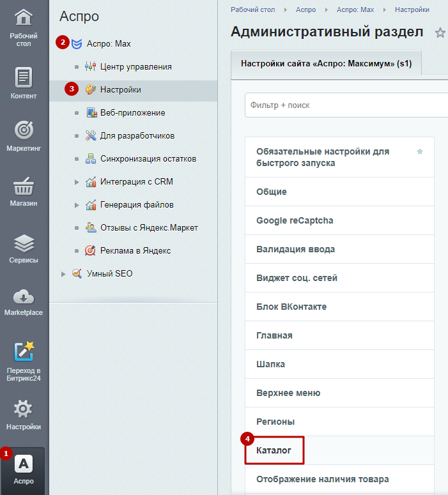Open the Верхнее меню settings section
The width and height of the screenshot is (448, 495).
(x=339, y=393)
